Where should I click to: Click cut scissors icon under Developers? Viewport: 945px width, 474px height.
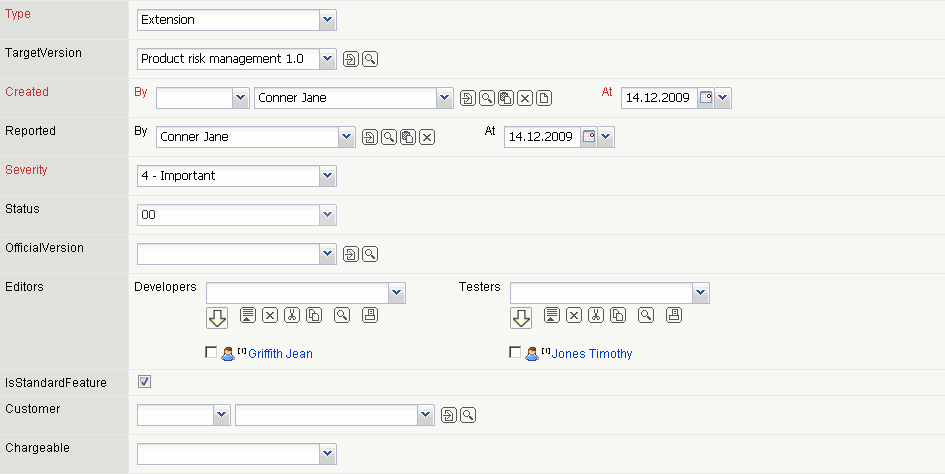click(292, 315)
